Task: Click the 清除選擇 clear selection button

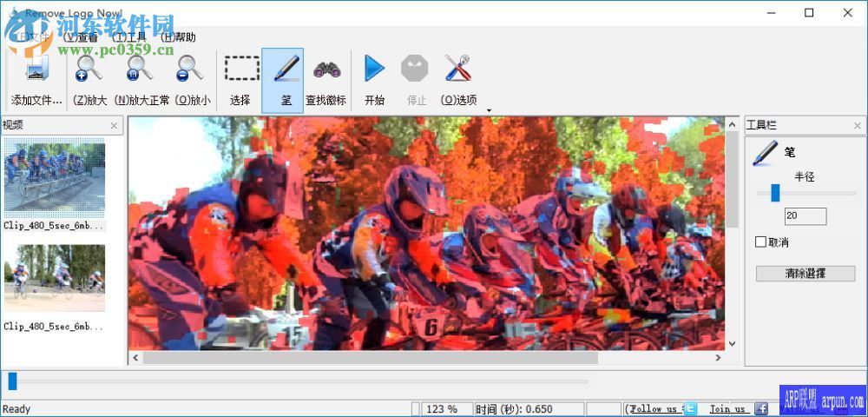Action: 805,274
